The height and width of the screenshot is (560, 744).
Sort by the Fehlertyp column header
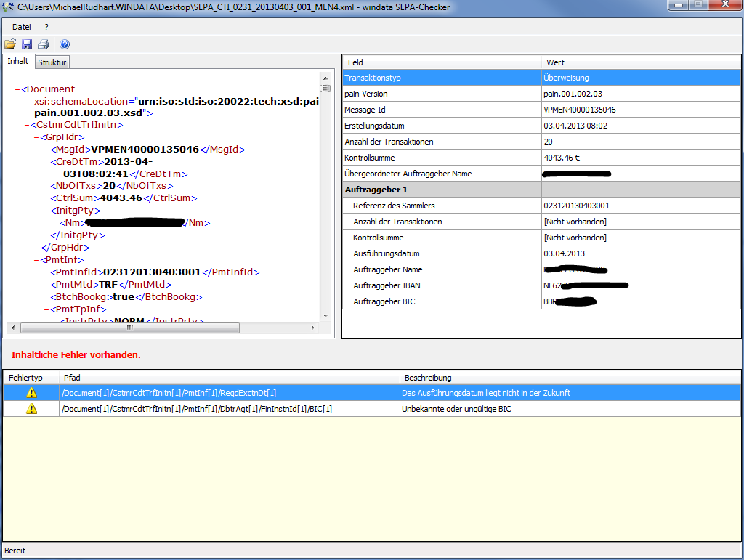tap(31, 378)
